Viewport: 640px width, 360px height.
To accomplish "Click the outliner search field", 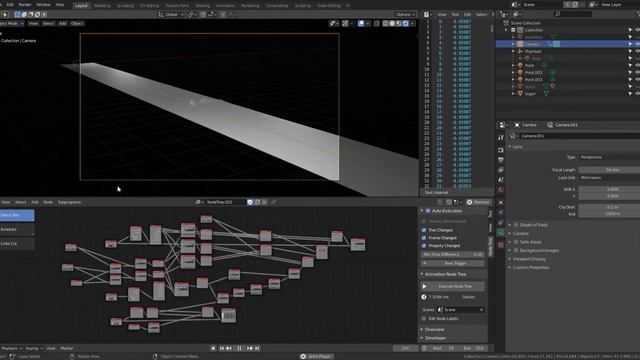I will coord(573,14).
